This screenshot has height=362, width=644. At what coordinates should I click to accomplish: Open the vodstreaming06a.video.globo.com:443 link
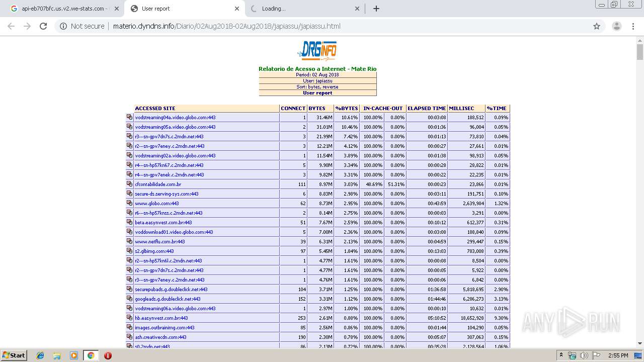point(175,308)
